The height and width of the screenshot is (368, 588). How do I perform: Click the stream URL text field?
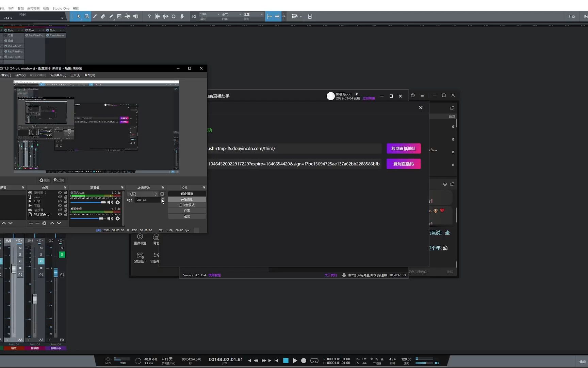click(x=294, y=149)
